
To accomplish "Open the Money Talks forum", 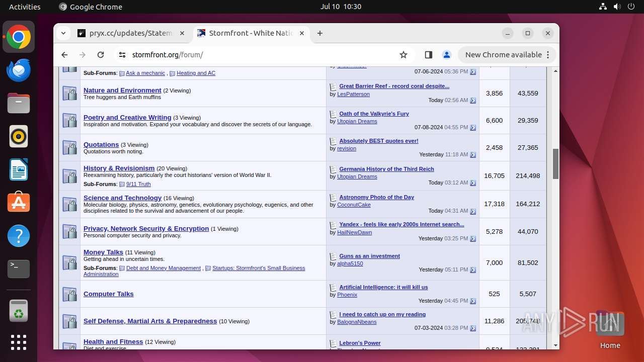I will 103,252.
